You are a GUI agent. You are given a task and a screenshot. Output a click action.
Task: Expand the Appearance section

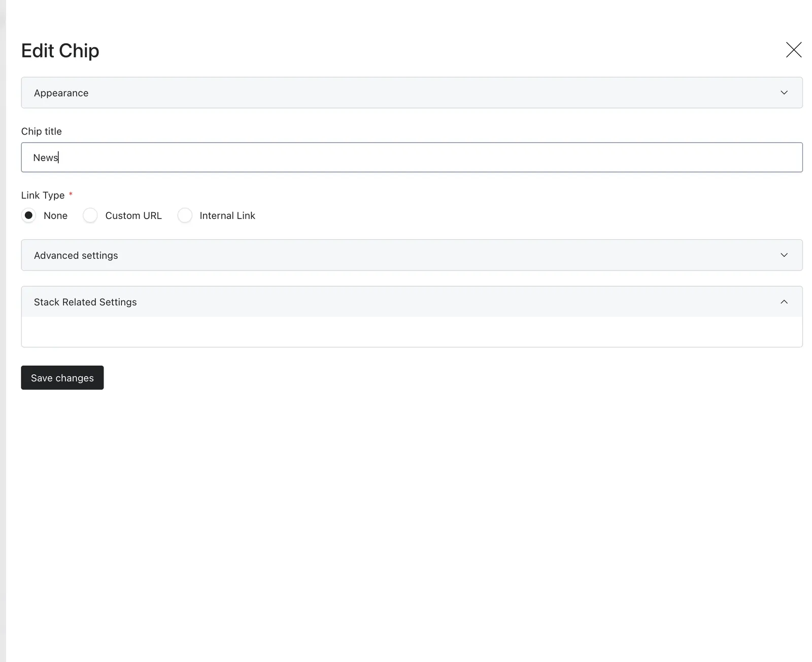click(412, 92)
